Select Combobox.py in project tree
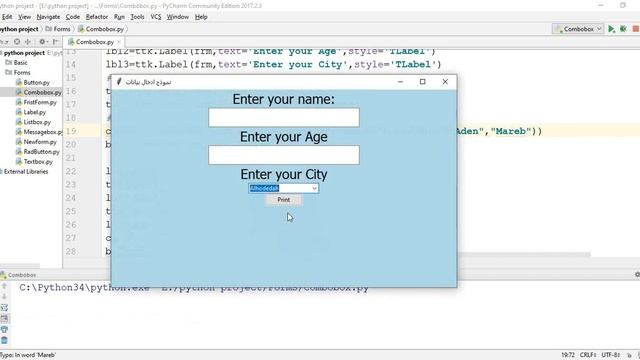Image resolution: width=640 pixels, height=360 pixels. (x=39, y=92)
